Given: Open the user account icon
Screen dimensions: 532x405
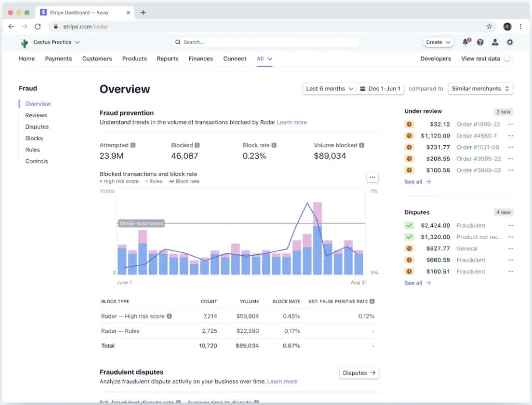Looking at the screenshot, I should 495,42.
